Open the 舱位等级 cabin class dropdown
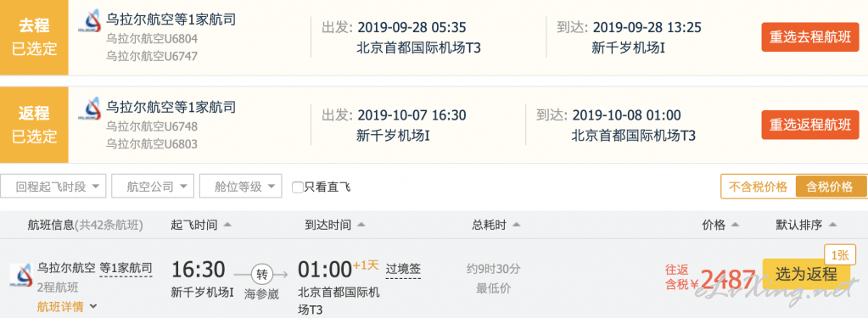 pyautogui.click(x=241, y=187)
